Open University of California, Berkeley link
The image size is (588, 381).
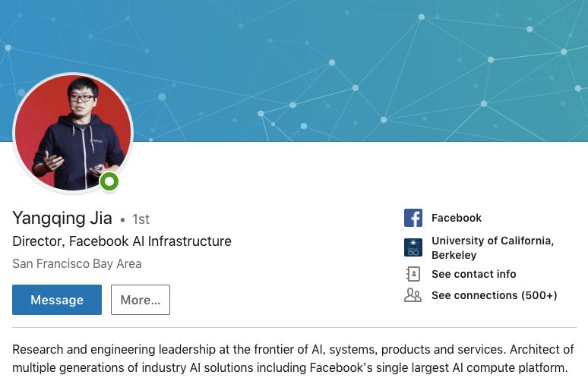click(492, 248)
